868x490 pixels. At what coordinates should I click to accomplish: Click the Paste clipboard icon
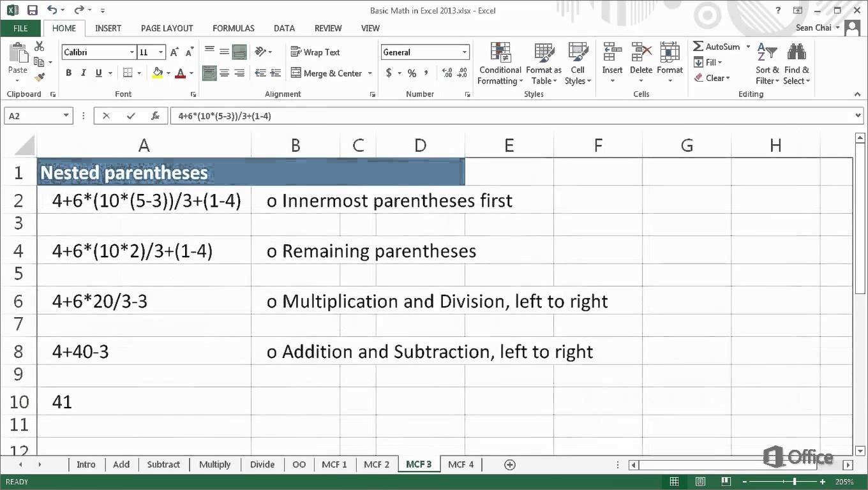(18, 53)
